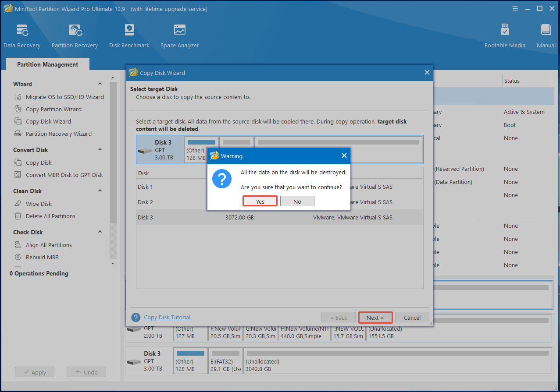The height and width of the screenshot is (392, 560).
Task: Select (Other) 128 MB partition on Disk 3
Action: click(190, 361)
